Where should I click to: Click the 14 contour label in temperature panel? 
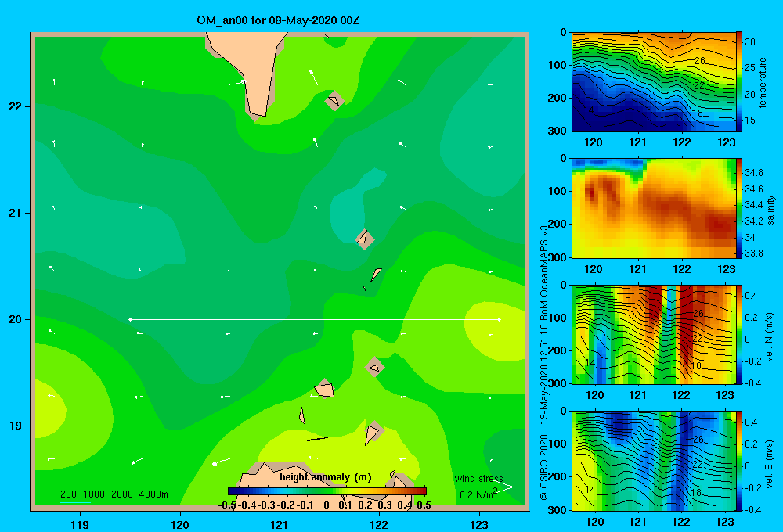pos(590,110)
